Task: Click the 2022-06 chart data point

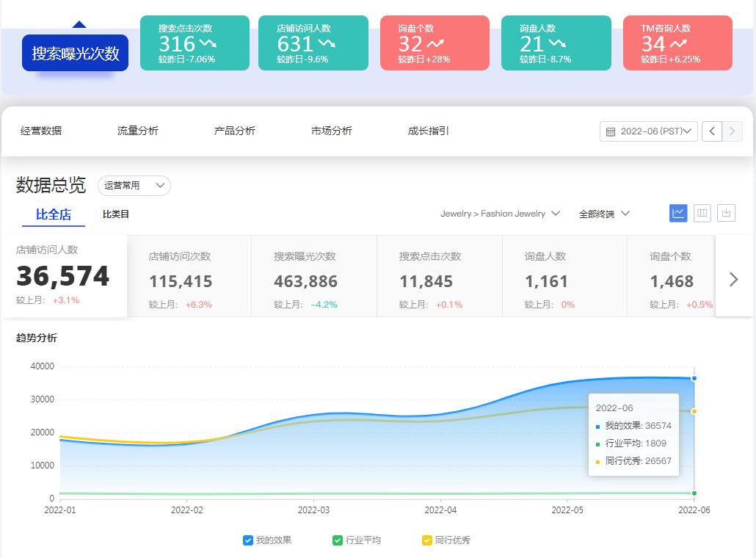Action: [x=694, y=378]
